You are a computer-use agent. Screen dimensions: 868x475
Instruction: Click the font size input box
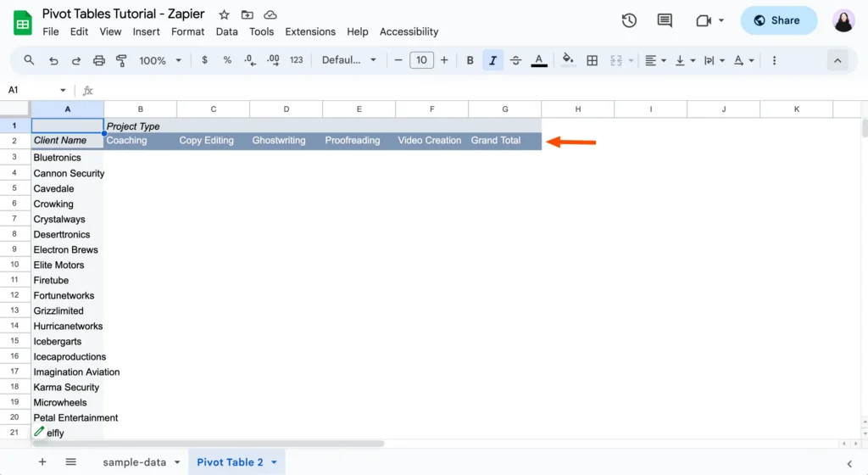pyautogui.click(x=421, y=59)
